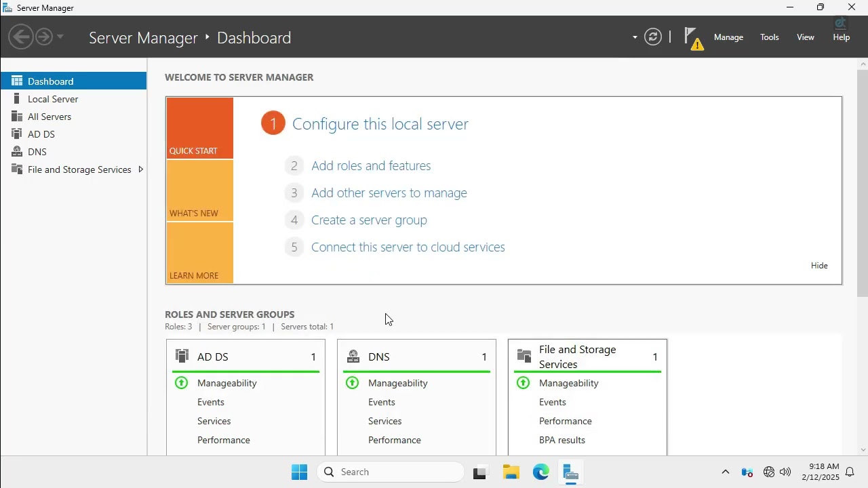Screen dimensions: 868x488
Task: Open File Explorer from the taskbar
Action: (511, 472)
